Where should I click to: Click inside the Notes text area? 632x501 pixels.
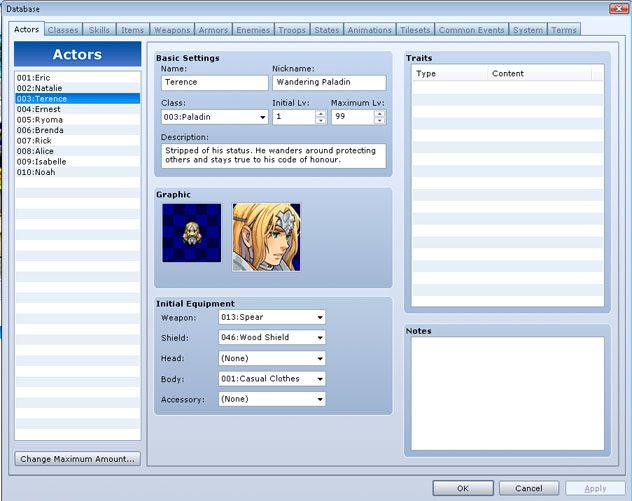(507, 393)
